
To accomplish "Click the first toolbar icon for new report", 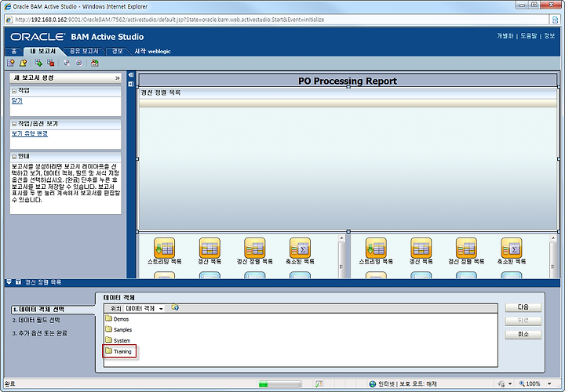I will (x=11, y=63).
